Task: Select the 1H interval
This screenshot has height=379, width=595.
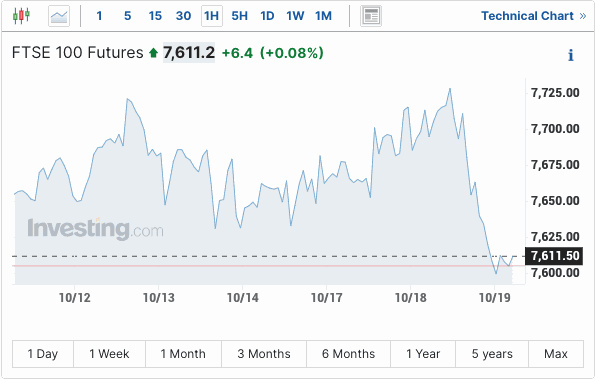Action: 211,16
